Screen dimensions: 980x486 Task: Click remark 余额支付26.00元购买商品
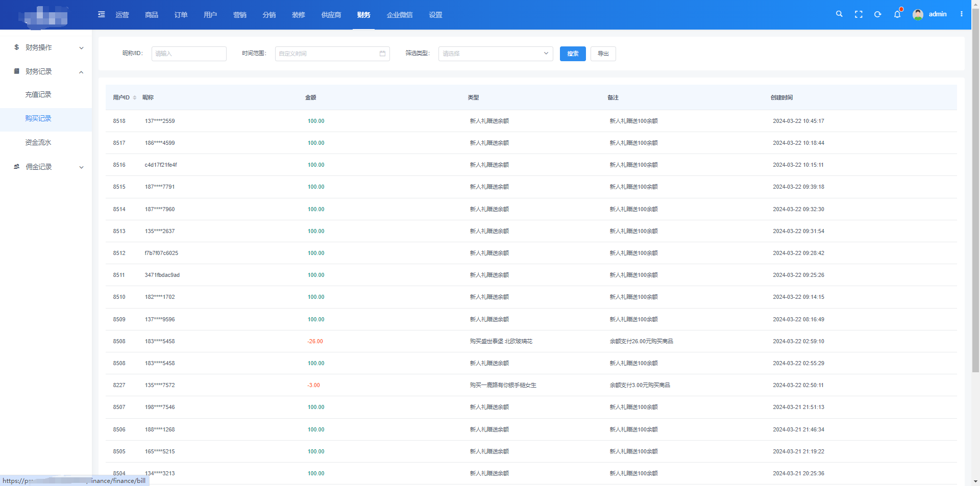coord(641,341)
